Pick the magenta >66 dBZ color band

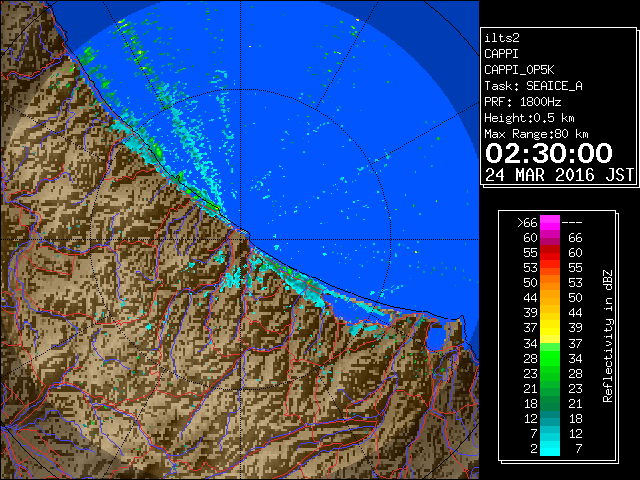[550, 223]
